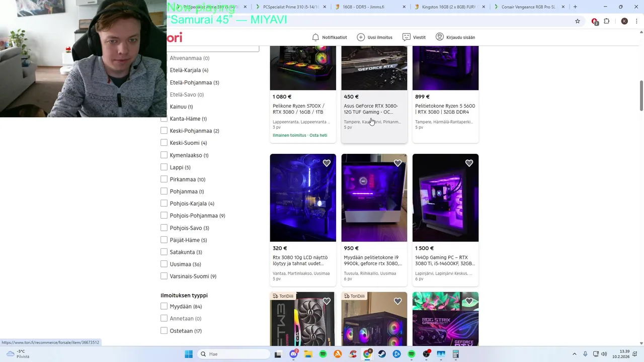Switch to second PCSpecialist Prime 310 tab

pos(291,7)
